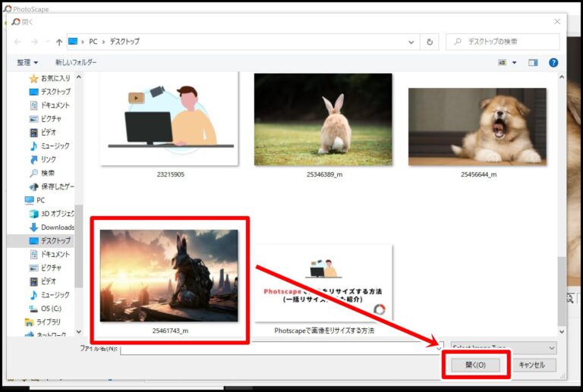The width and height of the screenshot is (583, 392).
Task: Open リンク in sidebar
Action: [43, 159]
